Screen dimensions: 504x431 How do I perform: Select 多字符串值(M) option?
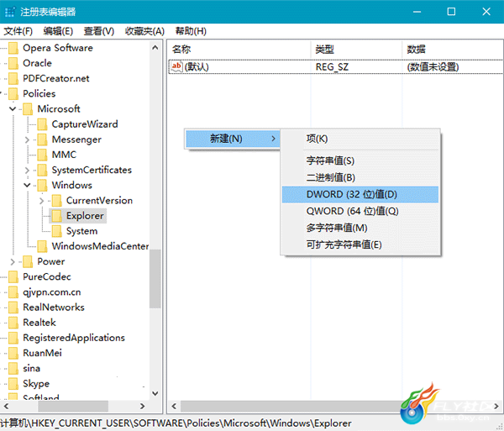click(x=360, y=228)
